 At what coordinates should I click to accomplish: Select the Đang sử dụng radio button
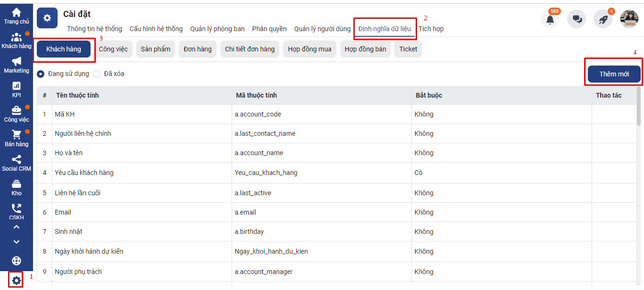point(41,74)
